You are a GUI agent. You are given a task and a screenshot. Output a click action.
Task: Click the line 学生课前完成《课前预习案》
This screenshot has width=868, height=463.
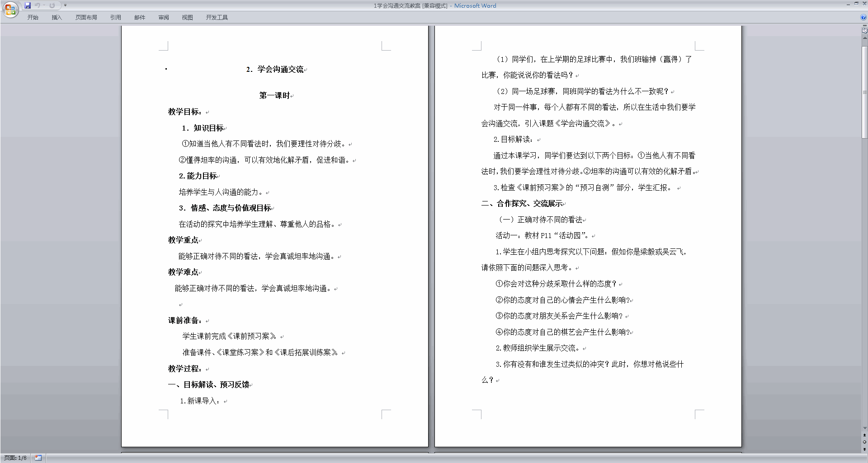(x=229, y=336)
